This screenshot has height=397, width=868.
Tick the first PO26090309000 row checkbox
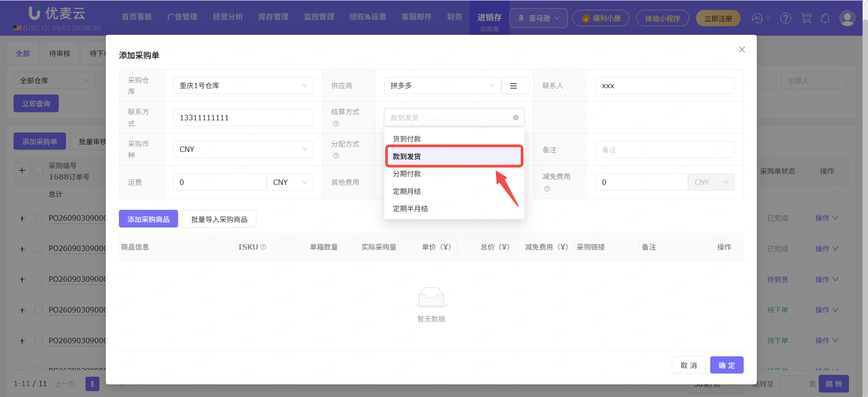[x=39, y=218]
